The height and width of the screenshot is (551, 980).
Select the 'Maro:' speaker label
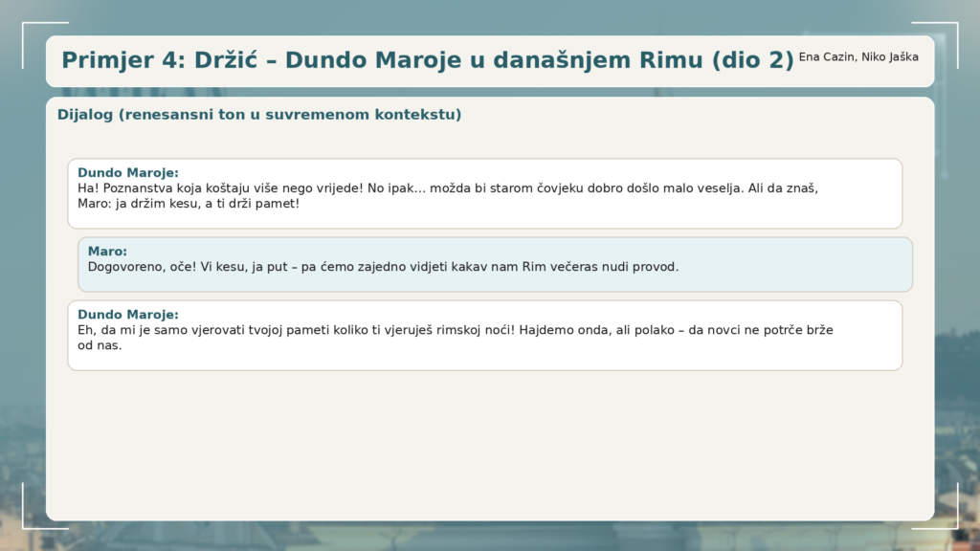(107, 252)
